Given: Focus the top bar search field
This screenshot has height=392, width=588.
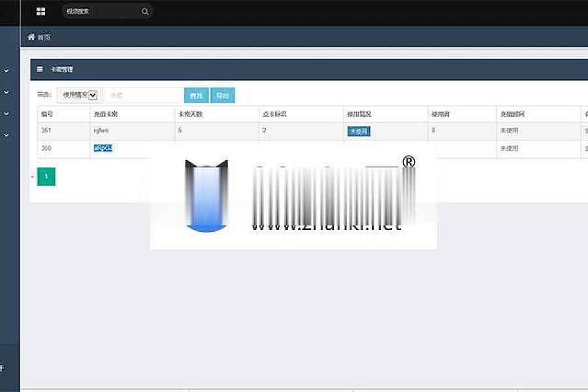Looking at the screenshot, I should click(x=107, y=12).
